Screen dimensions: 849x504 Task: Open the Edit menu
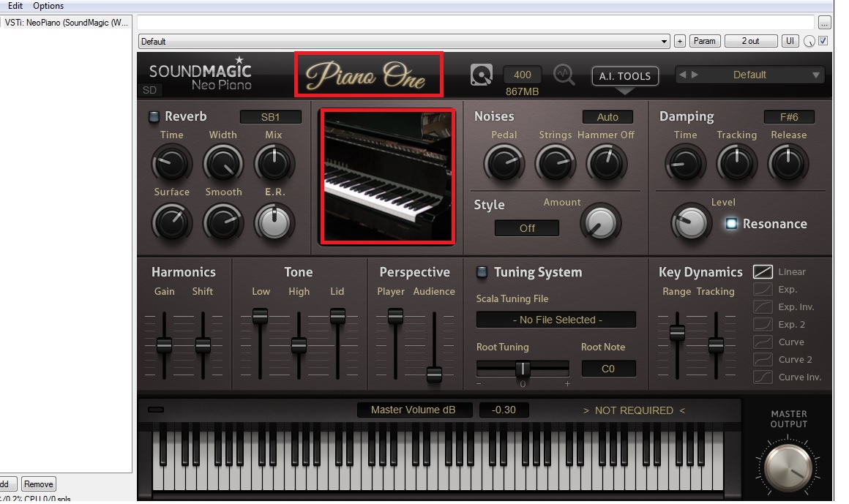tap(15, 5)
